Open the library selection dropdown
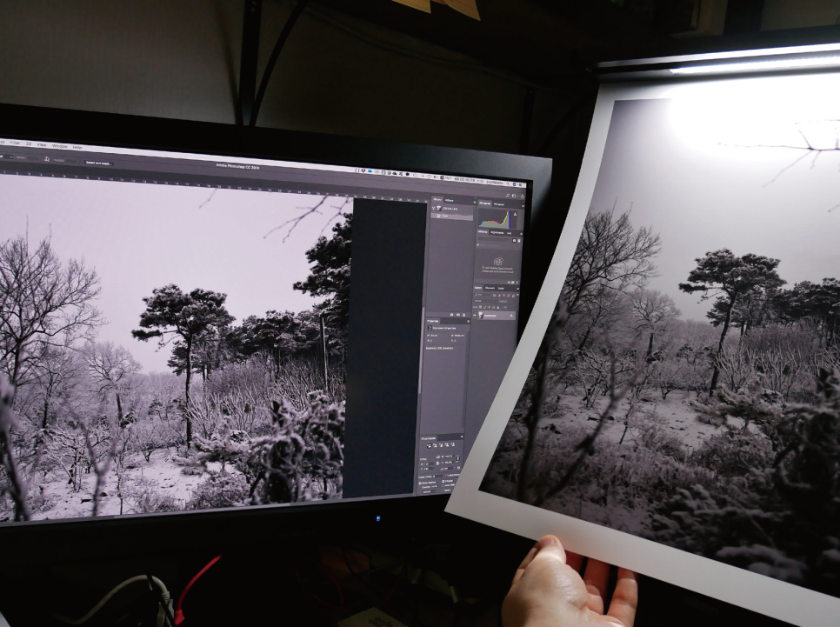Viewport: 840px width, 627px height. pyautogui.click(x=494, y=240)
